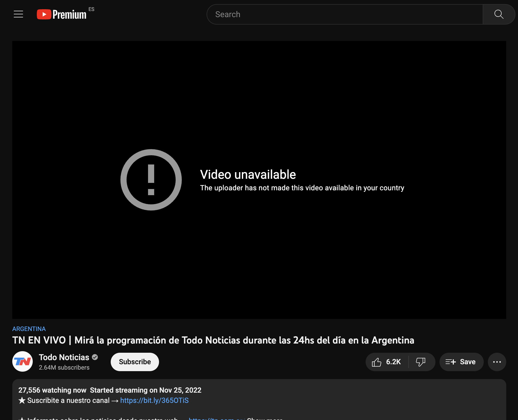Click the video unavailable player area

click(259, 180)
